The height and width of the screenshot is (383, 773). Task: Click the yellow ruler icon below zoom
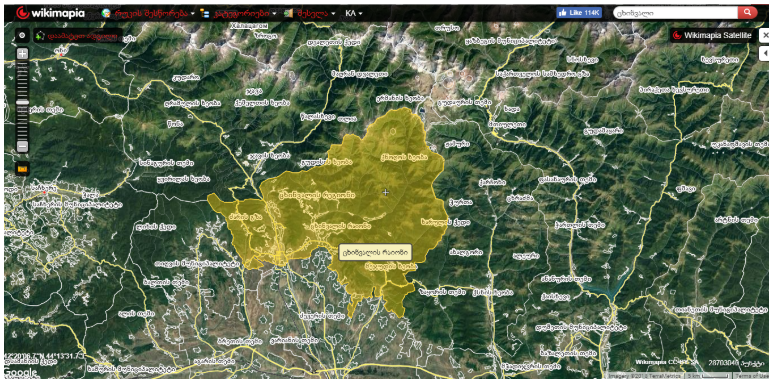coord(23,169)
